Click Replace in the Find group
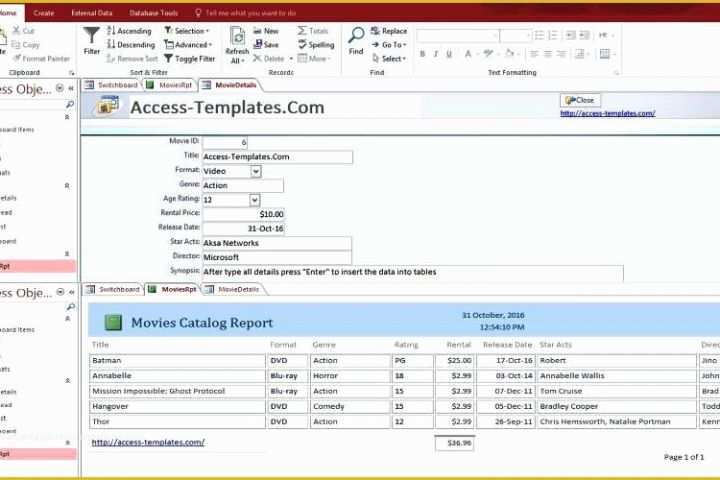 click(x=389, y=31)
